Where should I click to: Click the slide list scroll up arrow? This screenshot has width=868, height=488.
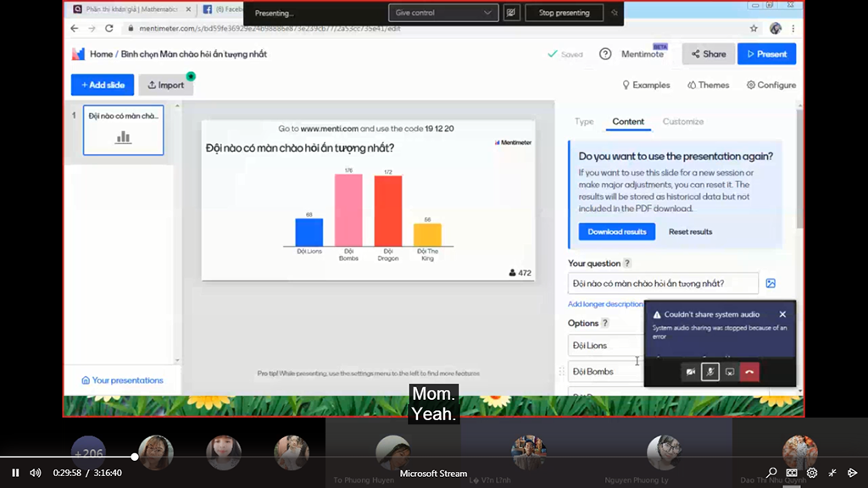click(x=177, y=106)
